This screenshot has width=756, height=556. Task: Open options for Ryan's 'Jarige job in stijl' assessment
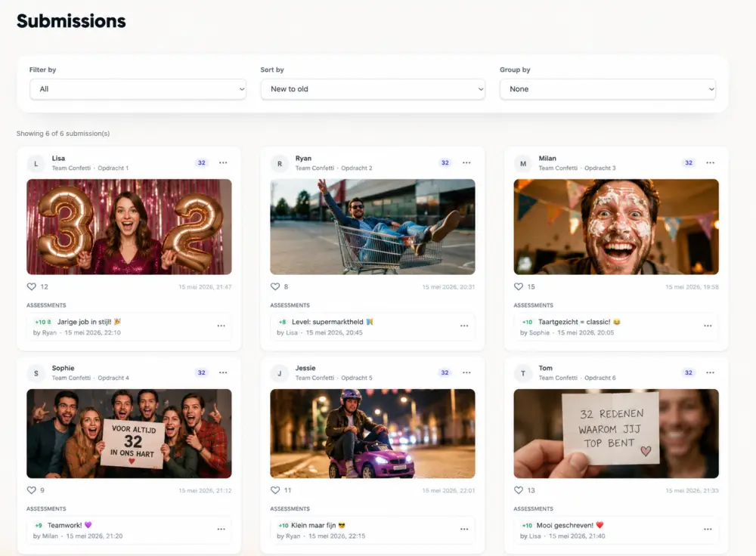(x=221, y=326)
